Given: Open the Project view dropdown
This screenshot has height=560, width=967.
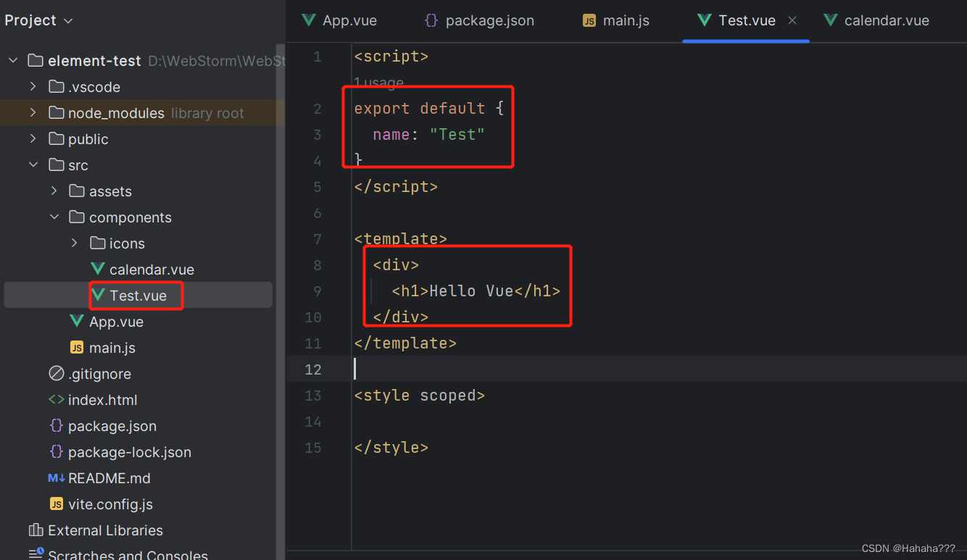Looking at the screenshot, I should click(38, 20).
